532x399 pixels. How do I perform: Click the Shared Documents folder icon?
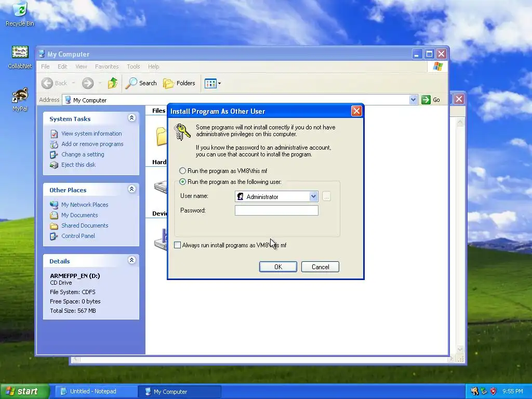54,226
